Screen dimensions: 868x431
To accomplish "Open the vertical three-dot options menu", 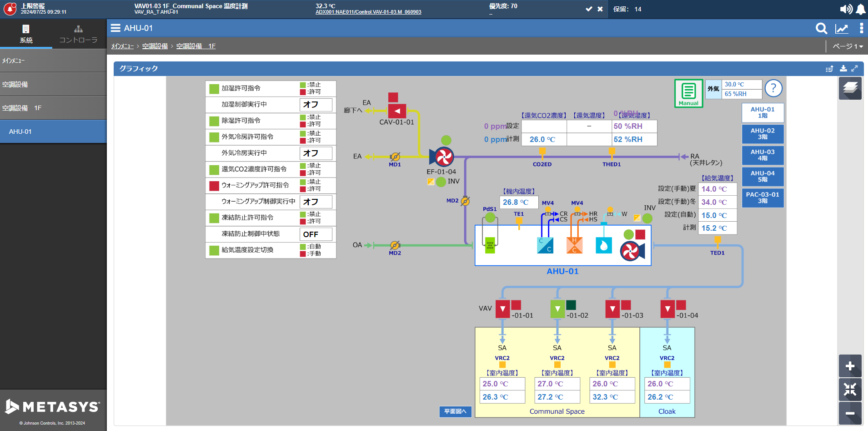I will click(861, 29).
